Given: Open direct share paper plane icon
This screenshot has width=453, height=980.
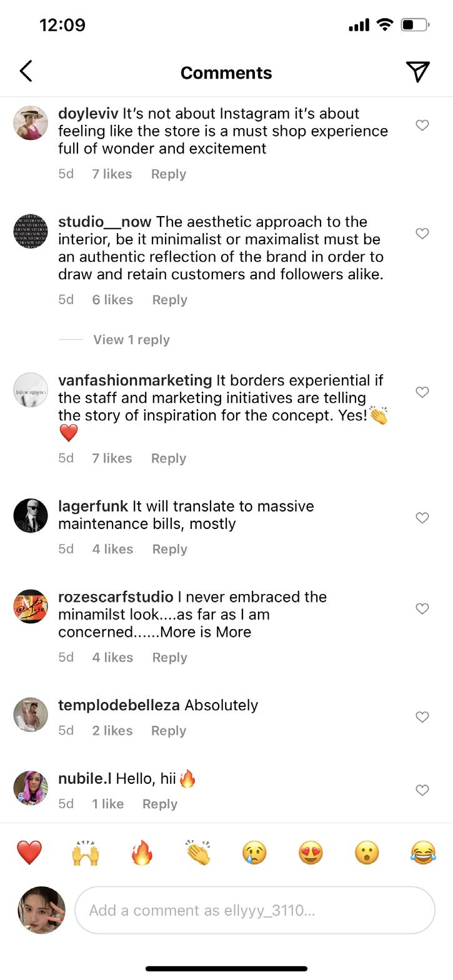Looking at the screenshot, I should pyautogui.click(x=417, y=72).
